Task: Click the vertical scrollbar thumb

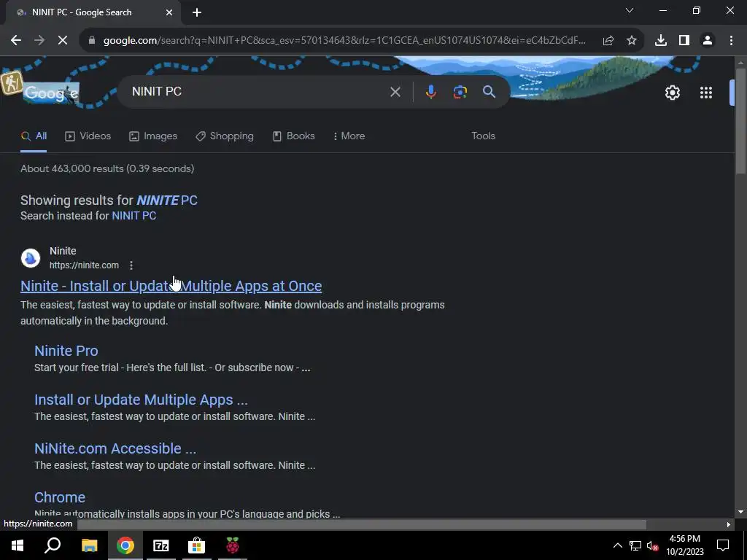Action: tap(741, 121)
